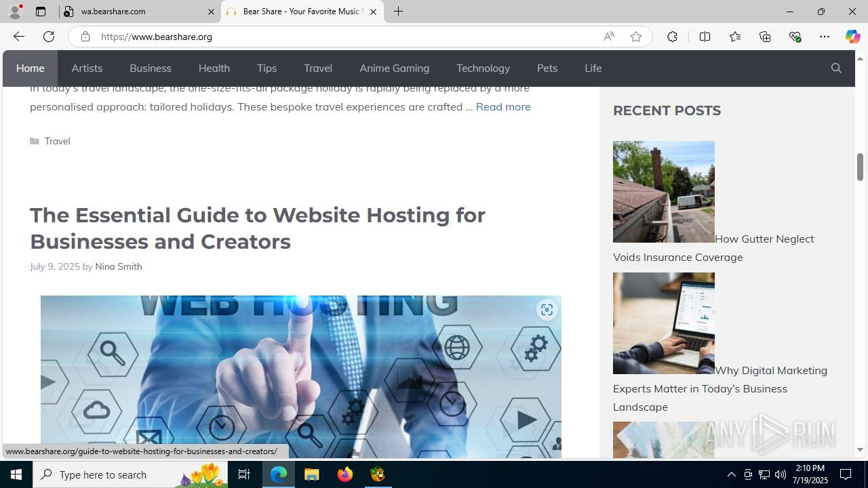Open Browser essentials icon

click(795, 37)
